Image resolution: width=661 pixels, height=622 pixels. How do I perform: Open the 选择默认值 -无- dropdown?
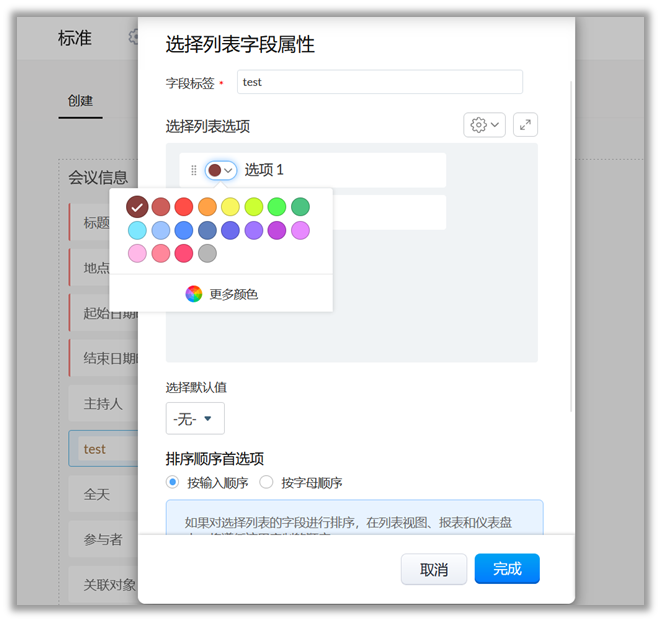pyautogui.click(x=195, y=419)
